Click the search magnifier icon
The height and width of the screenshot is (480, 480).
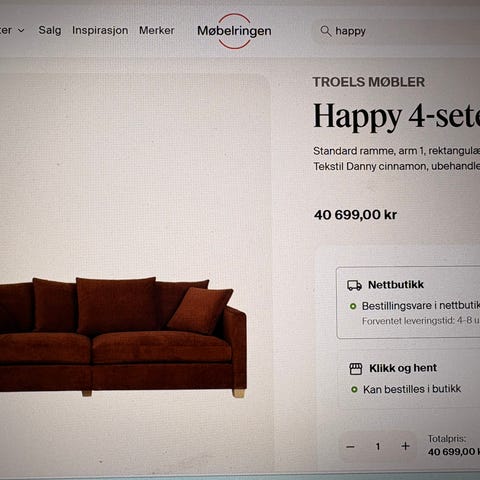(x=325, y=31)
